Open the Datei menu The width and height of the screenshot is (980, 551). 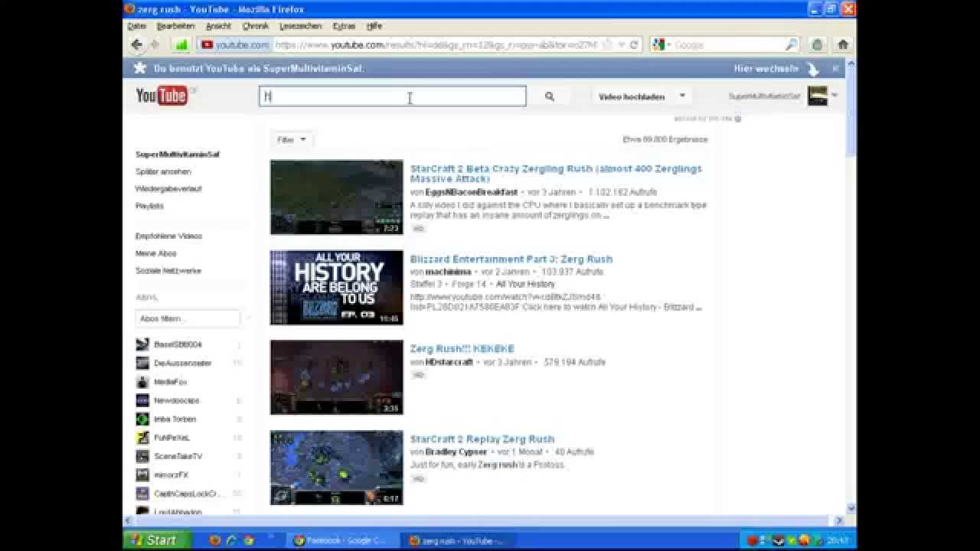tap(137, 26)
